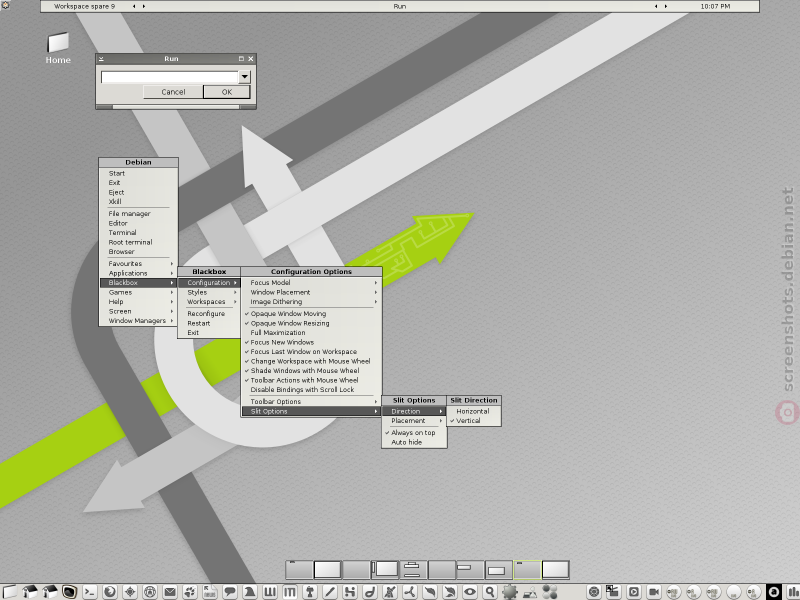The image size is (800, 600).
Task: Click the gear settings icon in the dock
Action: pos(510,592)
